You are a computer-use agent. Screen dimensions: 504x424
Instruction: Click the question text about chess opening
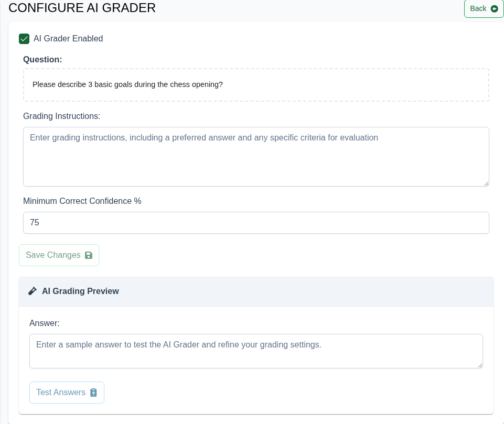pos(127,84)
